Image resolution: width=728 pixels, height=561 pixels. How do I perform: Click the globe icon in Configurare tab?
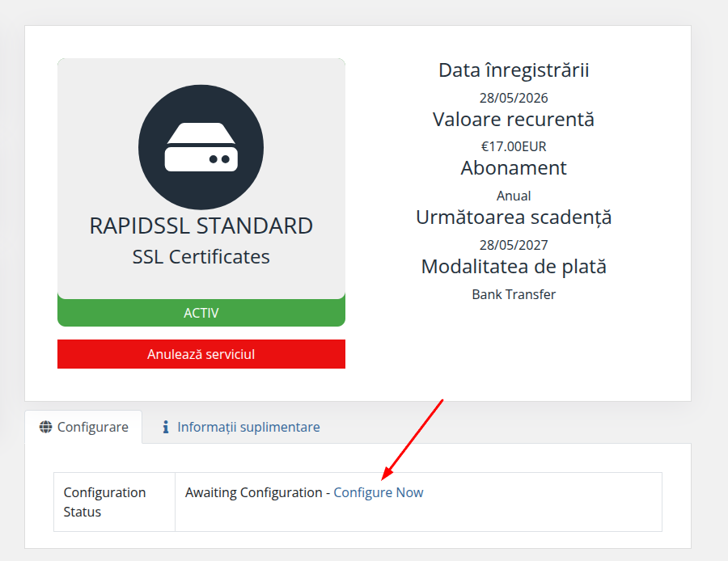(x=45, y=427)
